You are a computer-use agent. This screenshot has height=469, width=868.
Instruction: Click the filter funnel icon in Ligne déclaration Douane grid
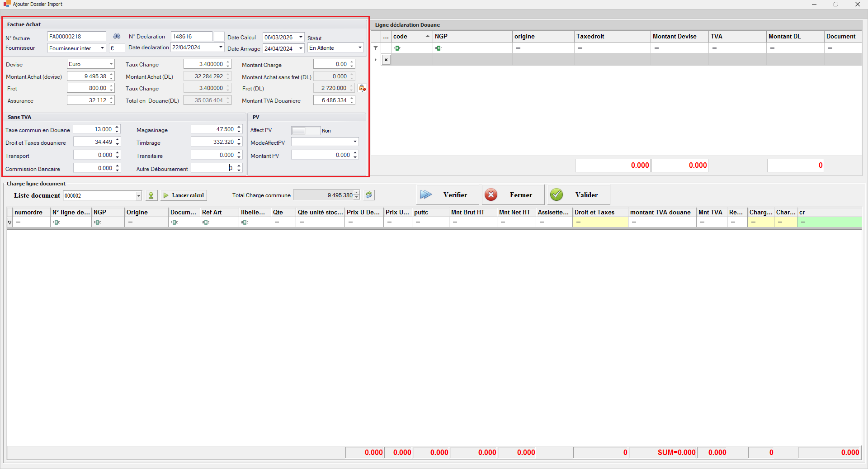(x=375, y=48)
